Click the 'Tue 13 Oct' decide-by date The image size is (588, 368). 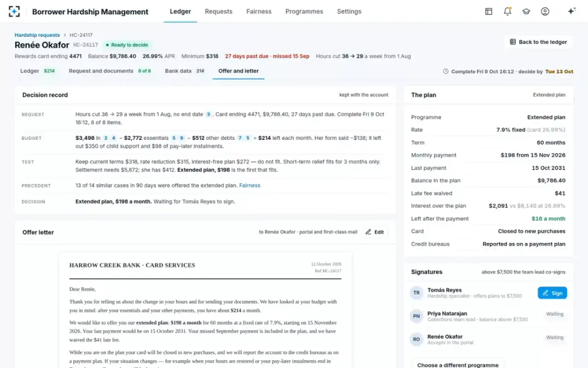coord(559,72)
